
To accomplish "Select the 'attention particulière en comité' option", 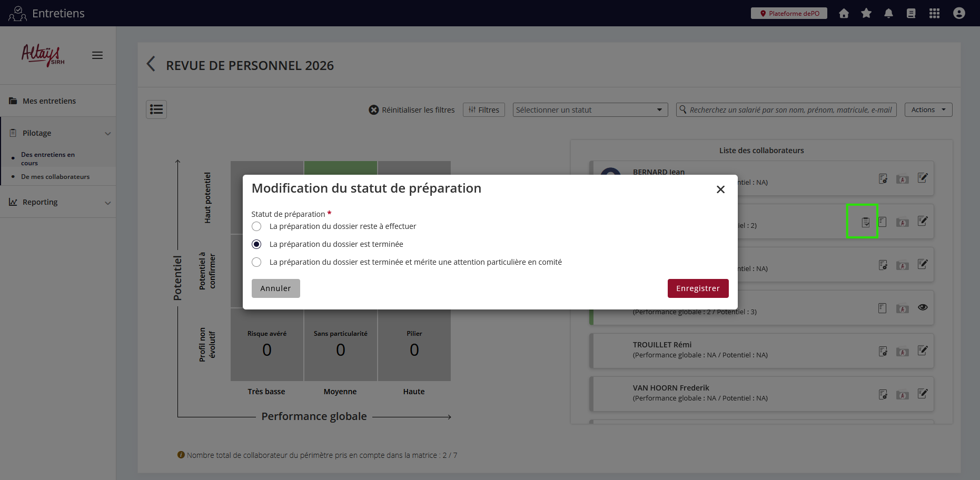I will (256, 262).
